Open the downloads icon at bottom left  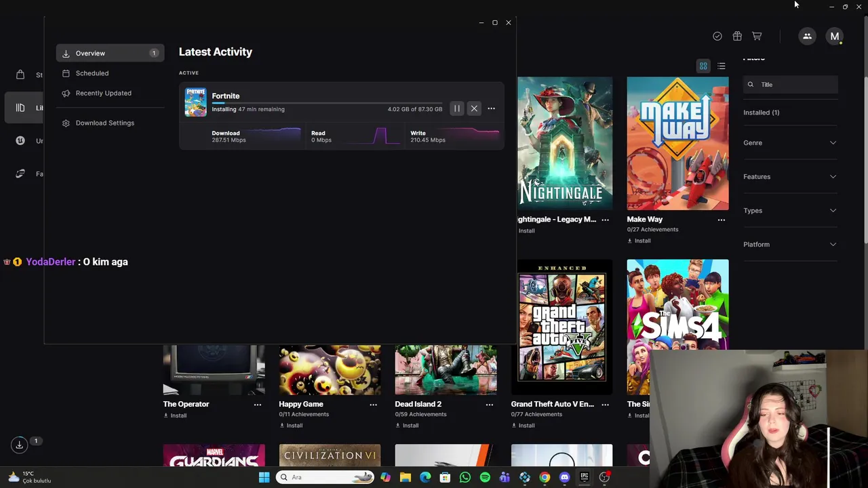tap(19, 445)
